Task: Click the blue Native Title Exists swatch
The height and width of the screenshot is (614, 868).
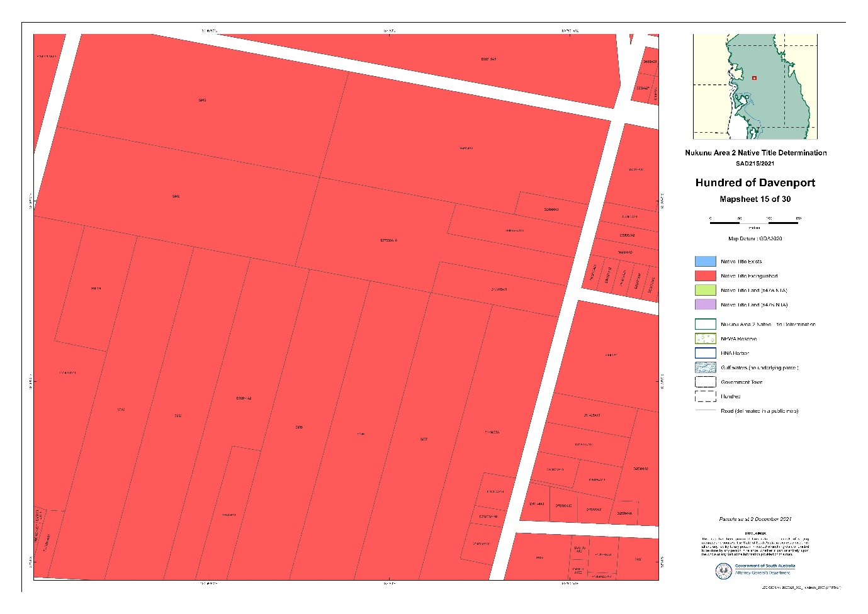Action: click(705, 261)
